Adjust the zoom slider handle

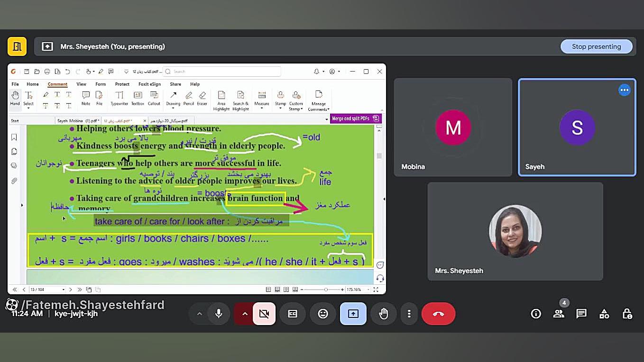point(326,290)
